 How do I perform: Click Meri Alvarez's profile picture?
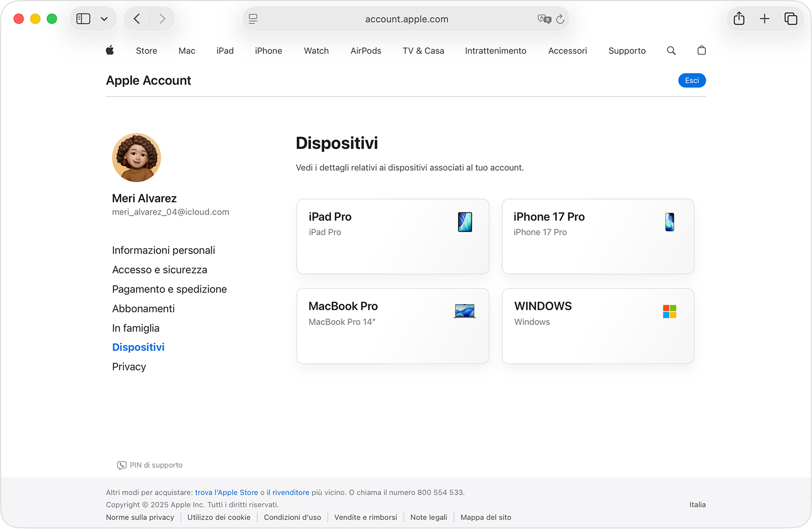point(136,157)
